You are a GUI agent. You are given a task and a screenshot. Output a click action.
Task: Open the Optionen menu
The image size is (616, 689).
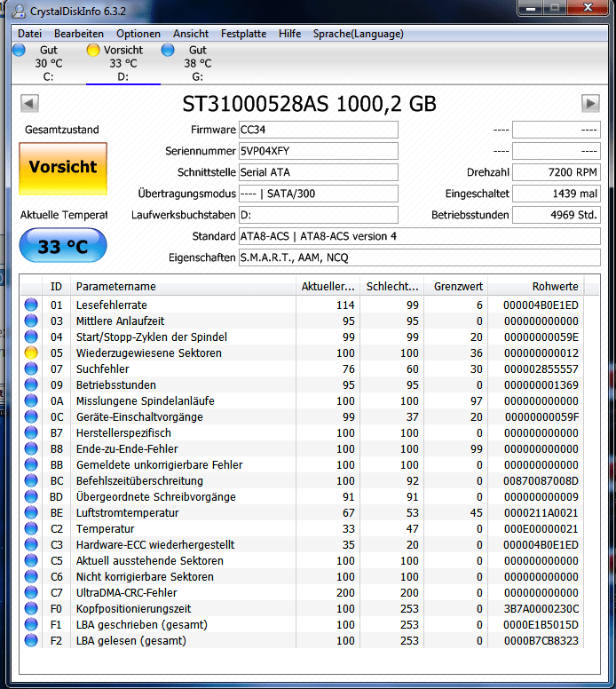click(138, 34)
